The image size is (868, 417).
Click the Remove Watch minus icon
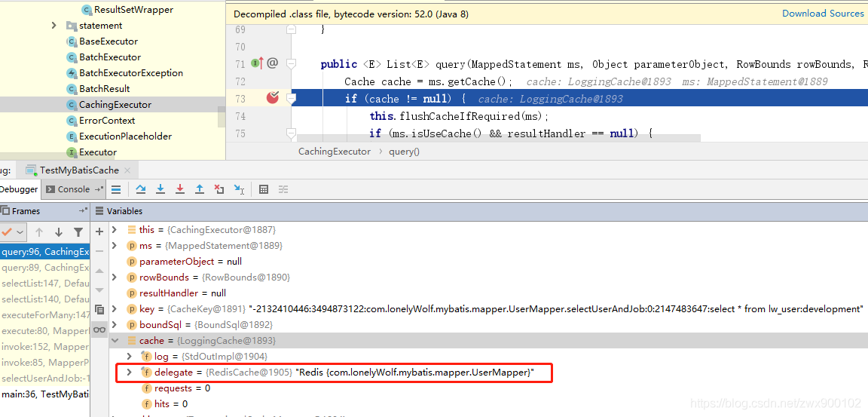[x=99, y=251]
